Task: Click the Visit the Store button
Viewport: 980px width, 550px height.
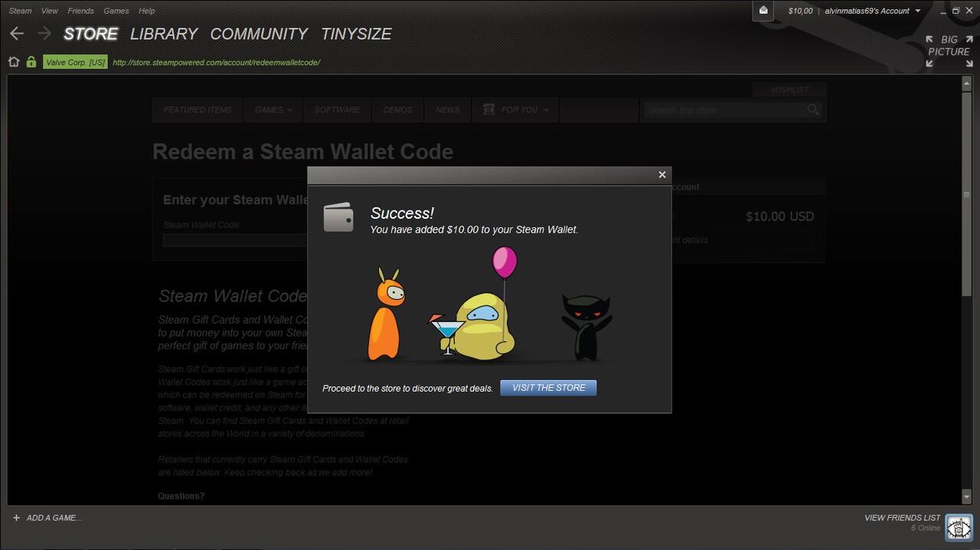Action: [548, 388]
